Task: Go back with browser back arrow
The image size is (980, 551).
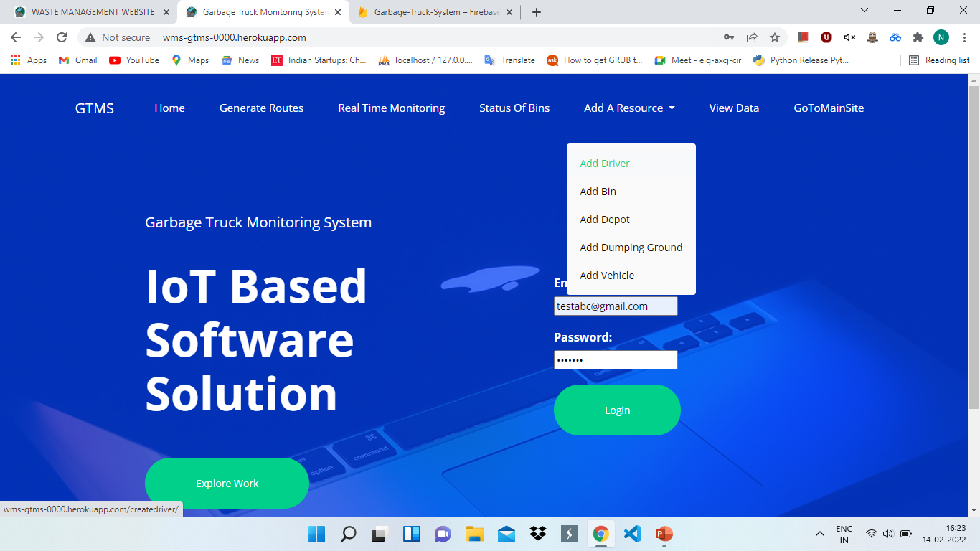Action: click(x=16, y=37)
